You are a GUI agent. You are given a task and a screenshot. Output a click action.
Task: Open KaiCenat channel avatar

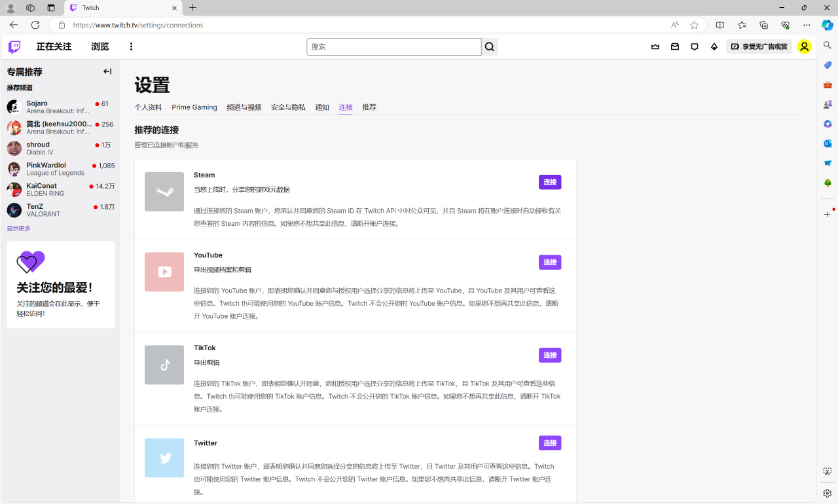[x=14, y=189]
